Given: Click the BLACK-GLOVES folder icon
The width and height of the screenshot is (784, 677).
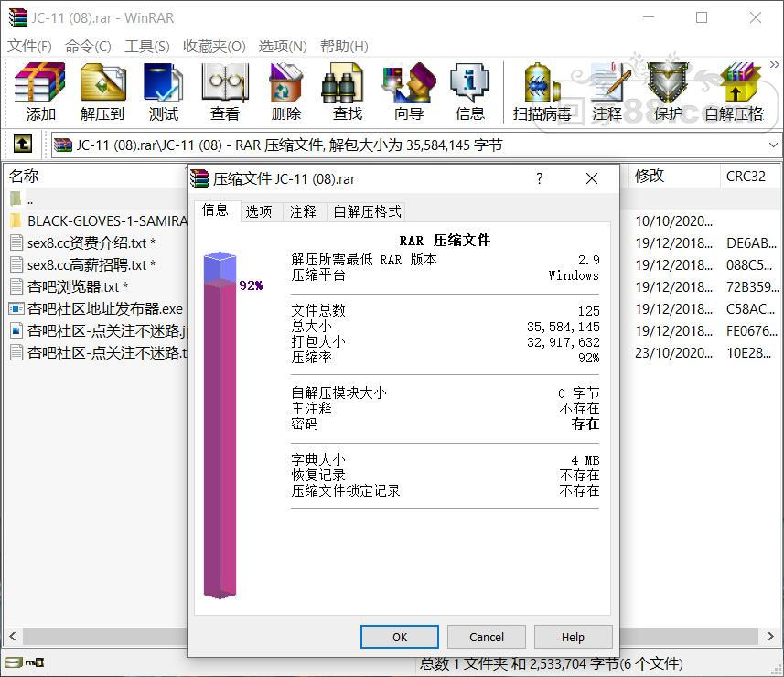Looking at the screenshot, I should (x=16, y=220).
